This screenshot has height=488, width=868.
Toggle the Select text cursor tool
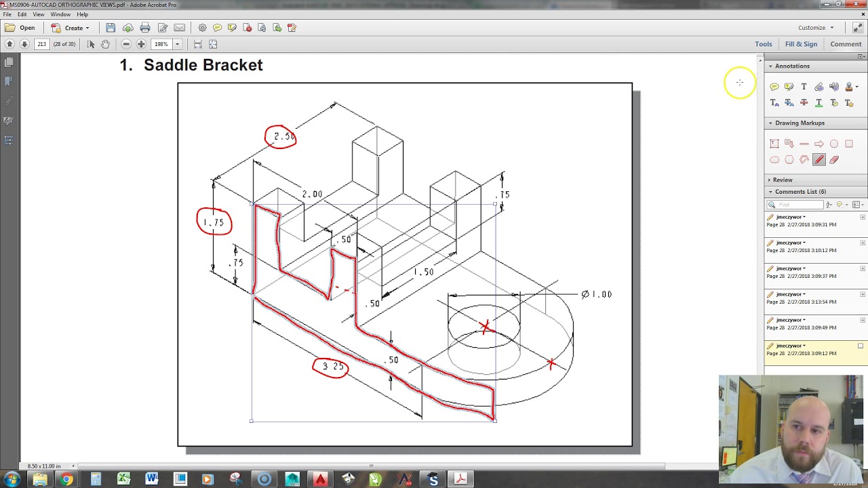(90, 44)
